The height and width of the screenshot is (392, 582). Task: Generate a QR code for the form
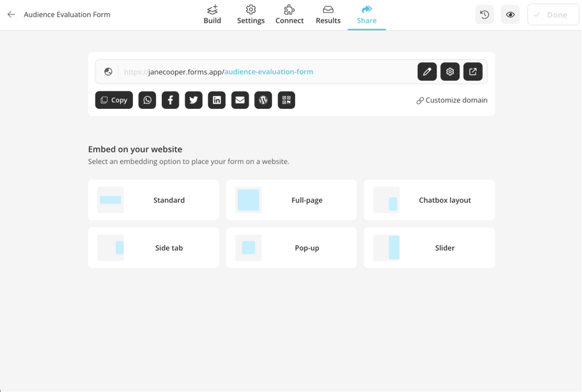pos(286,99)
